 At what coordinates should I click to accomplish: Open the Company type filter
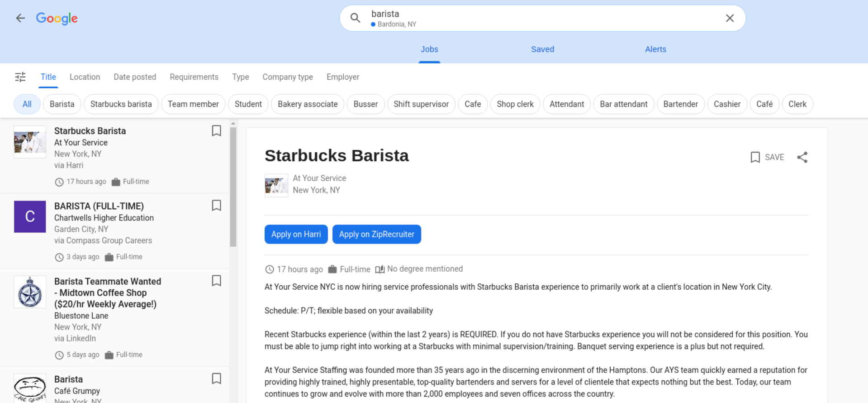pos(288,77)
